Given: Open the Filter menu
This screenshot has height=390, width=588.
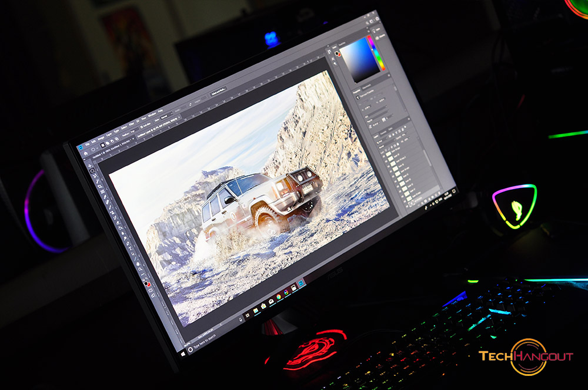Looking at the screenshot, I should click(x=132, y=124).
